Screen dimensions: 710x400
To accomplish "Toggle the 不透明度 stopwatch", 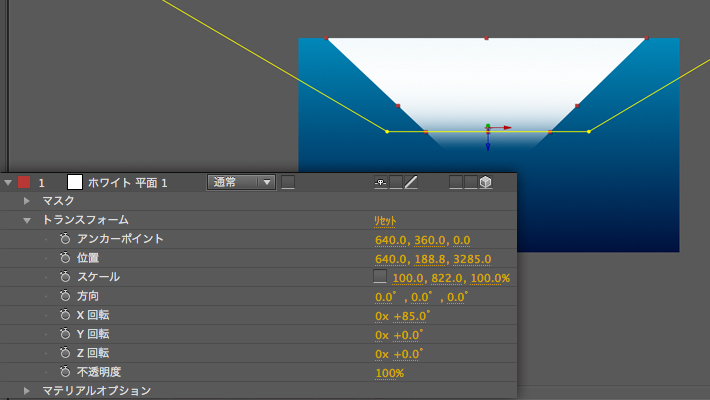I will click(x=65, y=372).
